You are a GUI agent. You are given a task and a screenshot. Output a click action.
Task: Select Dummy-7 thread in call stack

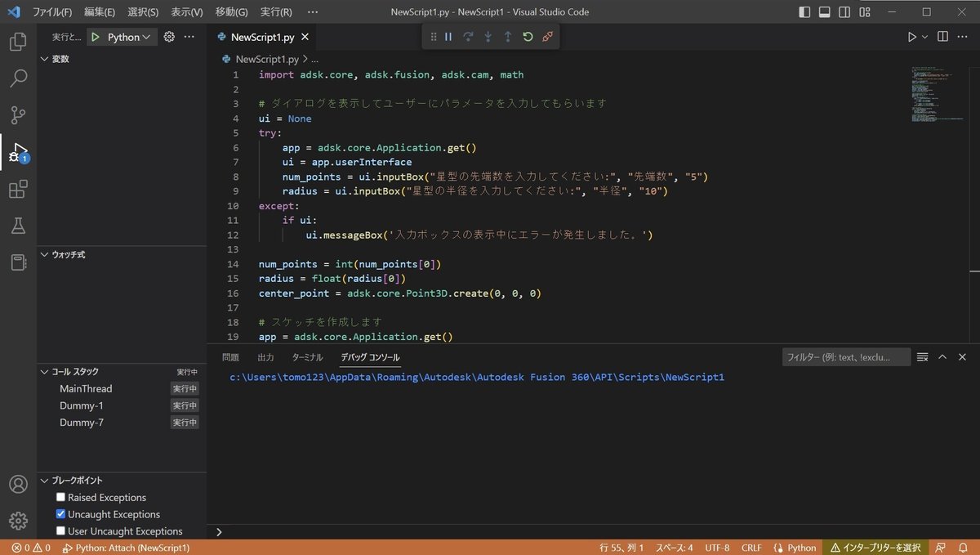tap(82, 423)
